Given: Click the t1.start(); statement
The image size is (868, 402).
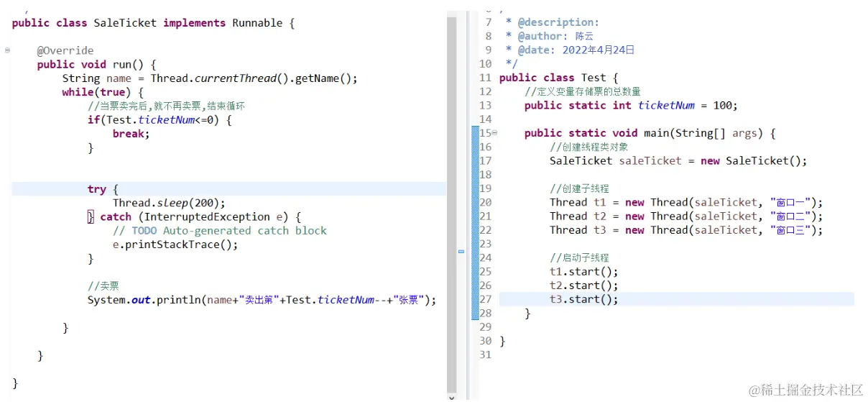Looking at the screenshot, I should 584,272.
